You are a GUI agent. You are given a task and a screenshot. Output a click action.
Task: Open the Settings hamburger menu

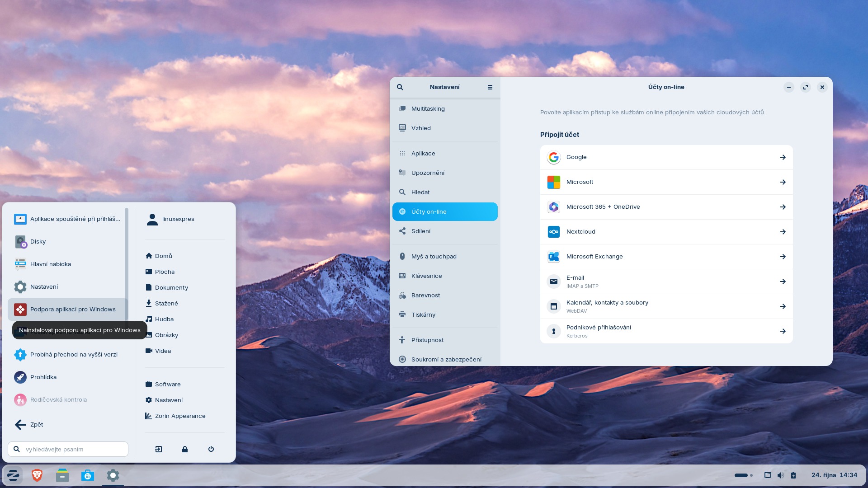coord(490,87)
